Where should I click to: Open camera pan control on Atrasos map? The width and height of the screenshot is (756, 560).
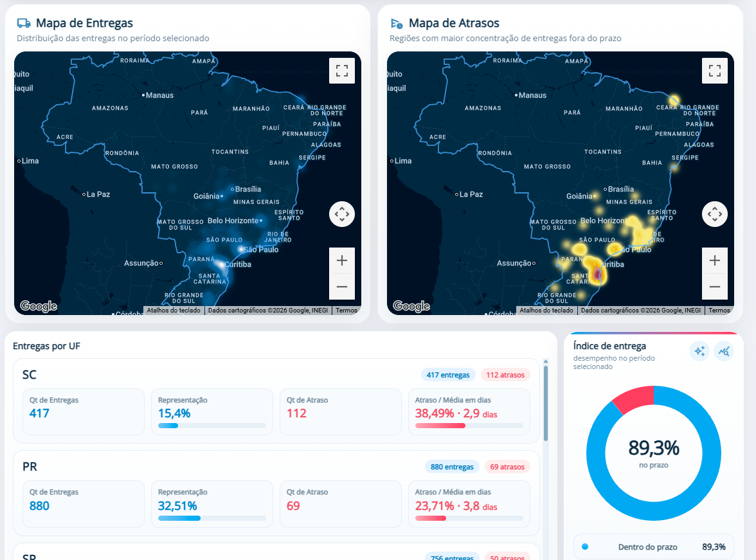click(x=715, y=214)
